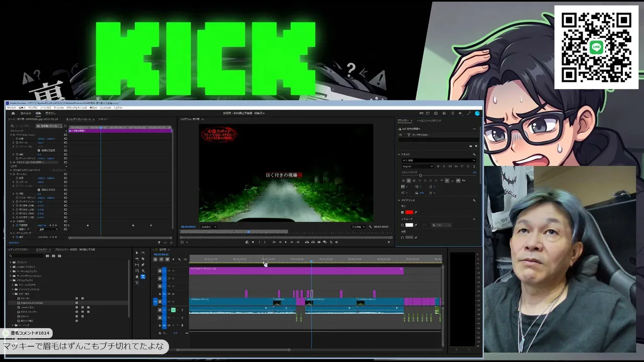Click the Accelerated Effects icon beside the search box
This screenshot has width=644, height=362.
47,256
